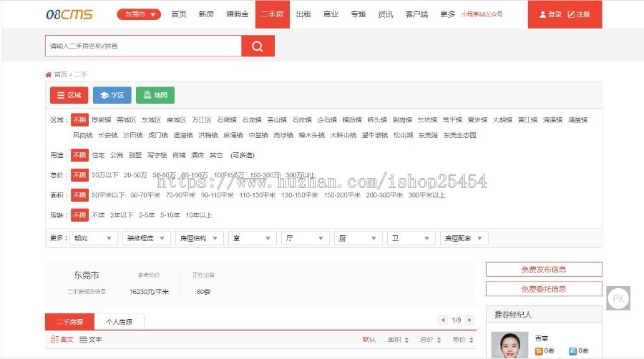Screen dimensions: 644x359
Task: Filter size by 90-110平米
Action: point(218,195)
